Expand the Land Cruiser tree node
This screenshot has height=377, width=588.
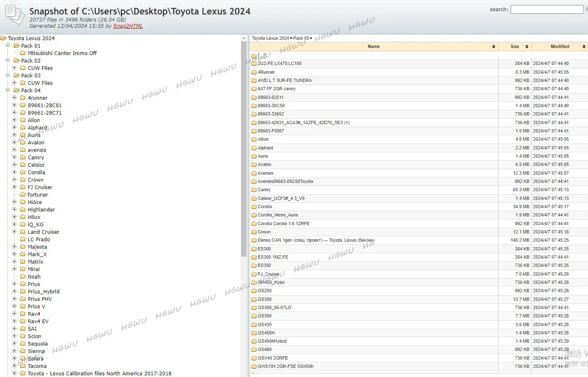(x=14, y=232)
